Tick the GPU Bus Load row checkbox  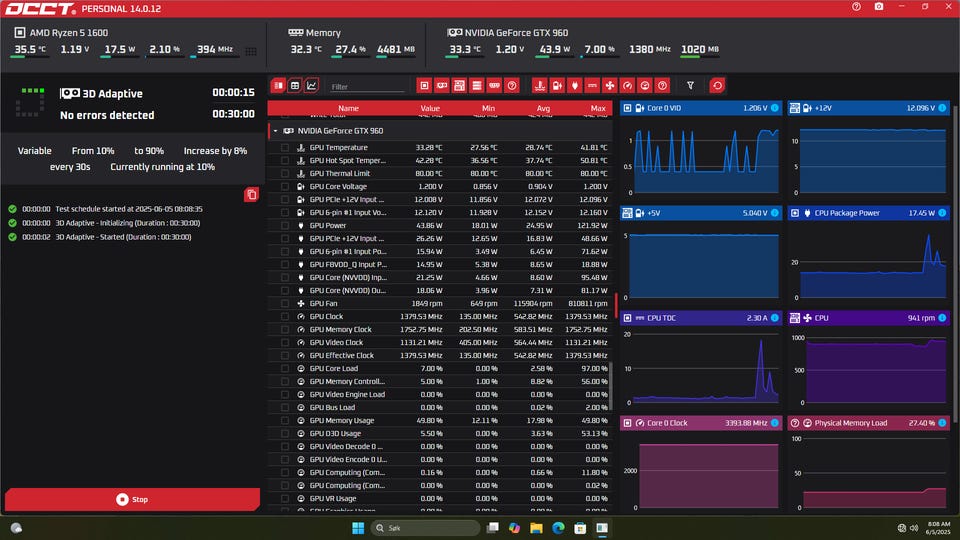(285, 408)
